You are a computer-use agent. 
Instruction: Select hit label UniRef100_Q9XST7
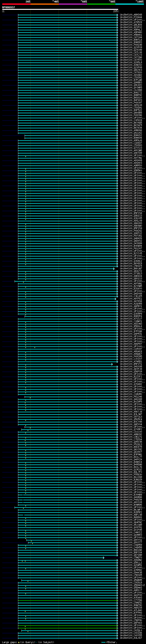[131, 543]
